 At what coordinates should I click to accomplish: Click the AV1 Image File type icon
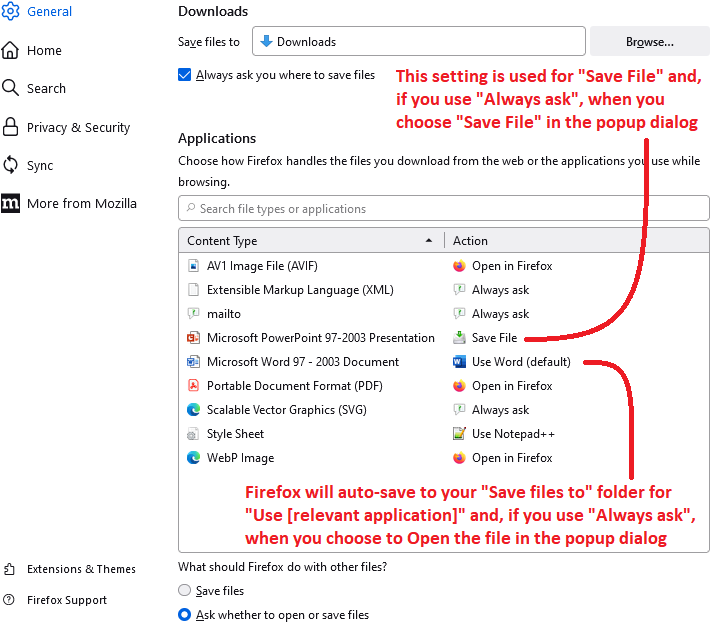pos(193,266)
